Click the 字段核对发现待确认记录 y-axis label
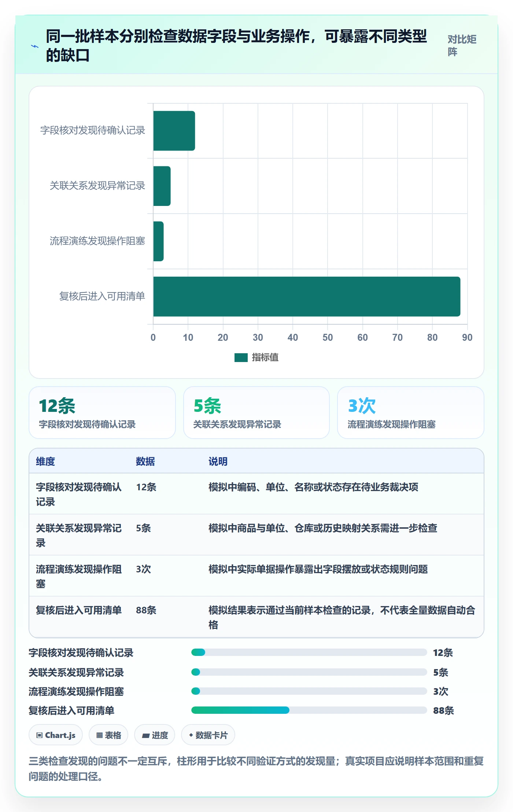The width and height of the screenshot is (513, 812). point(93,130)
